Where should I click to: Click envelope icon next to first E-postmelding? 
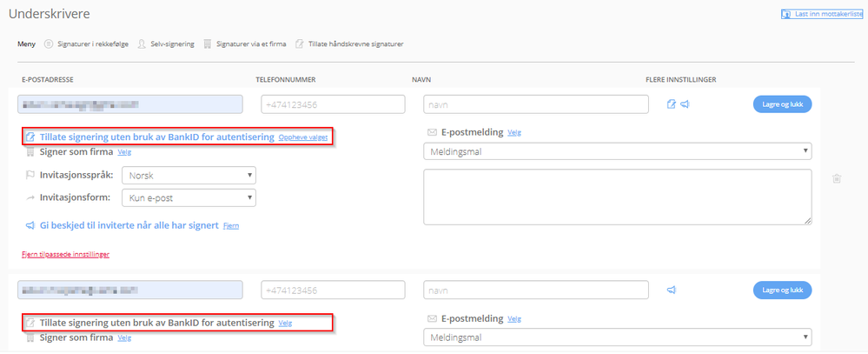pyautogui.click(x=432, y=132)
